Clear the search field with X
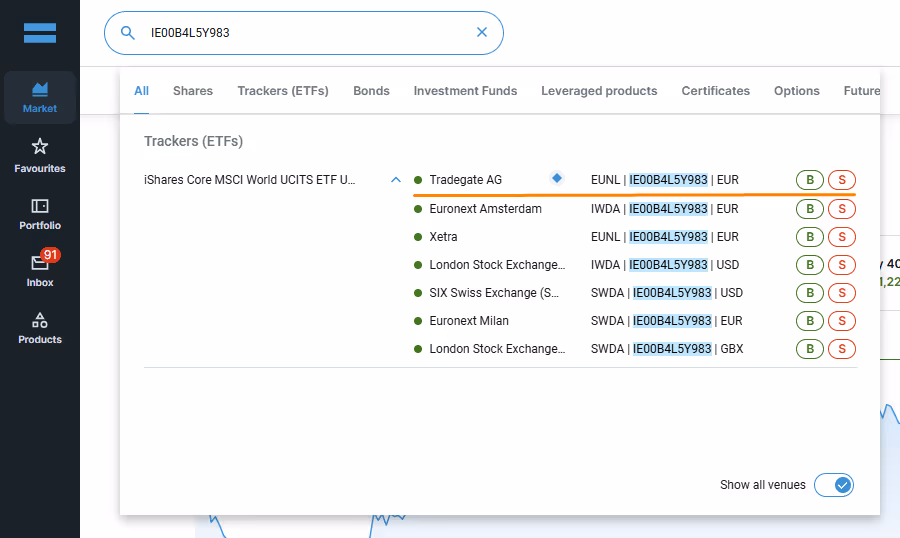The height and width of the screenshot is (538, 900). click(482, 32)
